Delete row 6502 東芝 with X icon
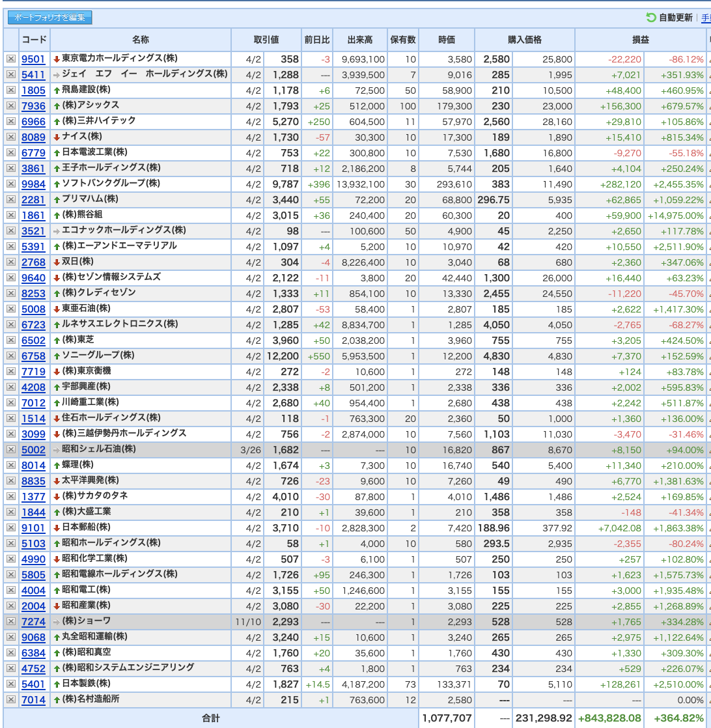This screenshot has width=711, height=728. [x=11, y=341]
